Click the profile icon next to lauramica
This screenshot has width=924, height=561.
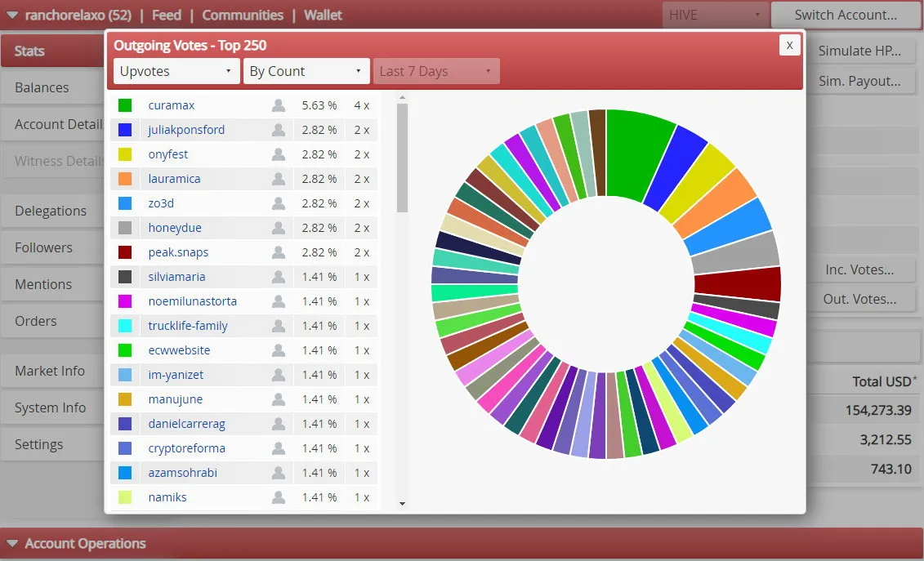click(279, 179)
